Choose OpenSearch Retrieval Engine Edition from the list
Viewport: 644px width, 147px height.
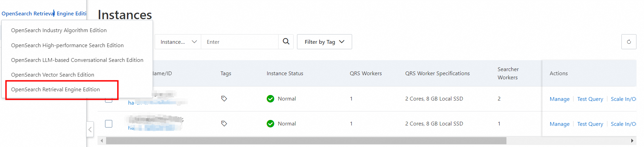(x=55, y=90)
